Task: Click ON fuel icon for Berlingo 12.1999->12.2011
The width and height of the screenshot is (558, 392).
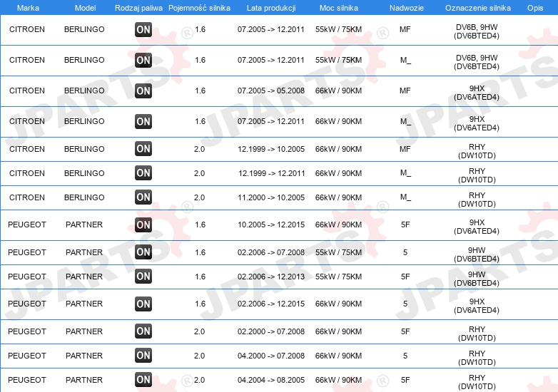Action: click(143, 172)
